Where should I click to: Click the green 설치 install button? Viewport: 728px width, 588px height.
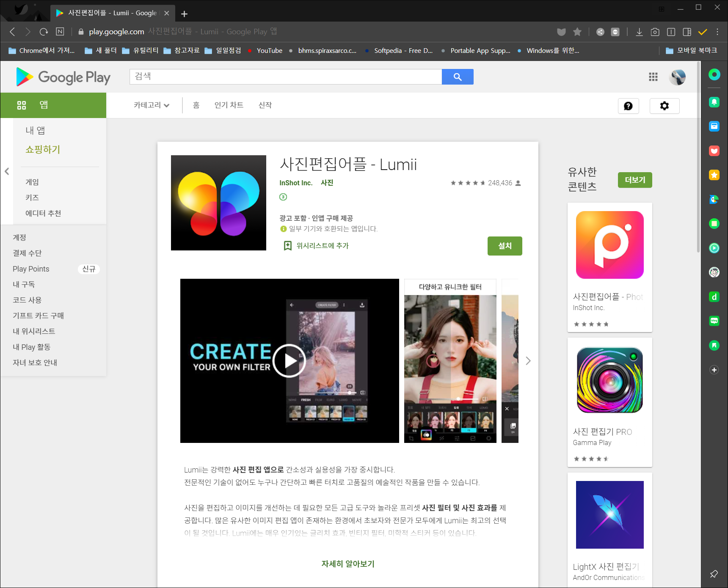505,246
